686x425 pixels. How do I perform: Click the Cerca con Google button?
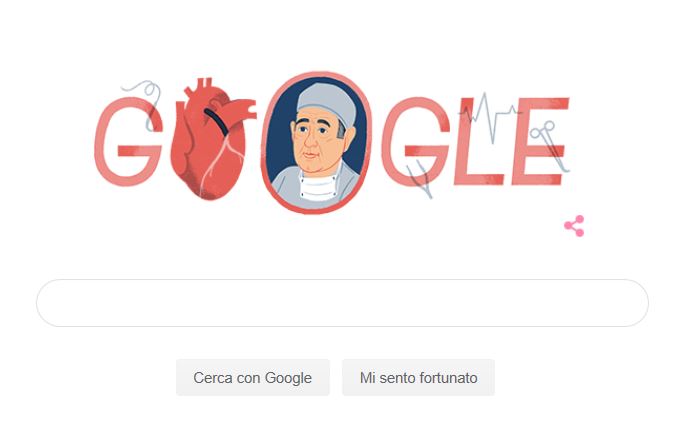[x=253, y=378]
